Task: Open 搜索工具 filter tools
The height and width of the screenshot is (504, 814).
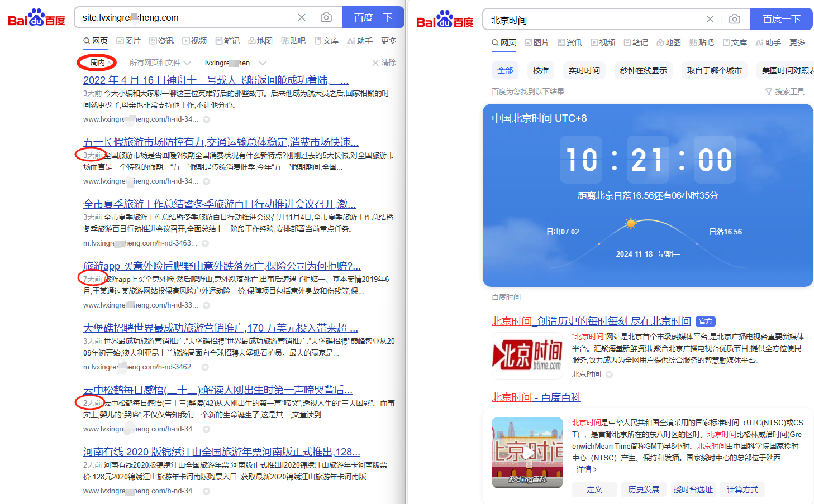Action: (x=785, y=92)
